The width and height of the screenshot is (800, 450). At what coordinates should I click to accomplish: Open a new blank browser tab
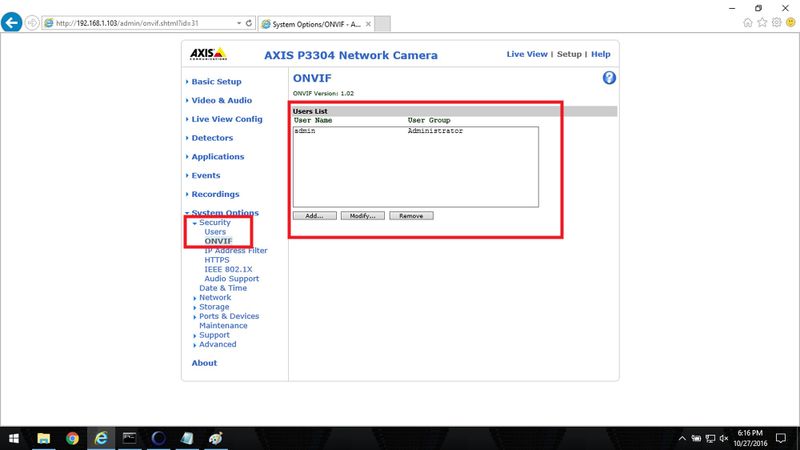pyautogui.click(x=382, y=24)
